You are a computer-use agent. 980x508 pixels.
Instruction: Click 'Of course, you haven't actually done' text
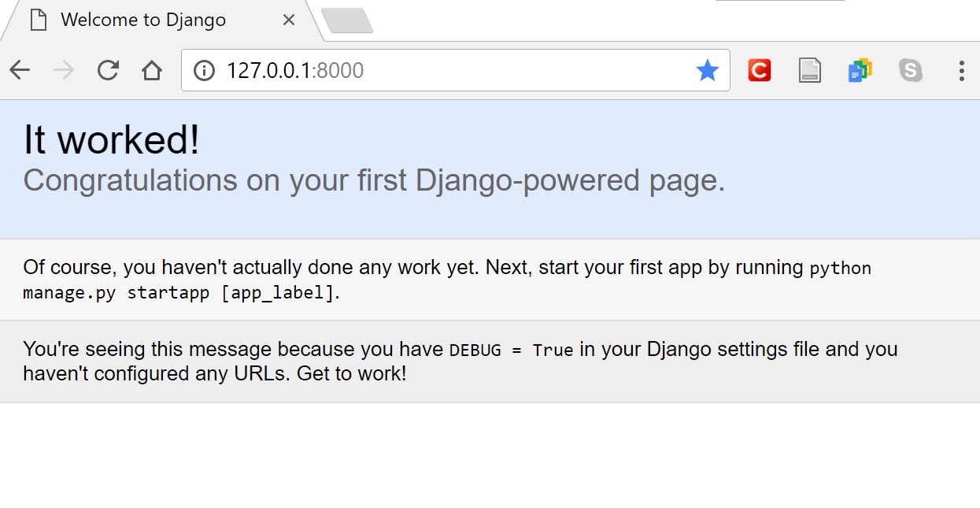coord(189,268)
